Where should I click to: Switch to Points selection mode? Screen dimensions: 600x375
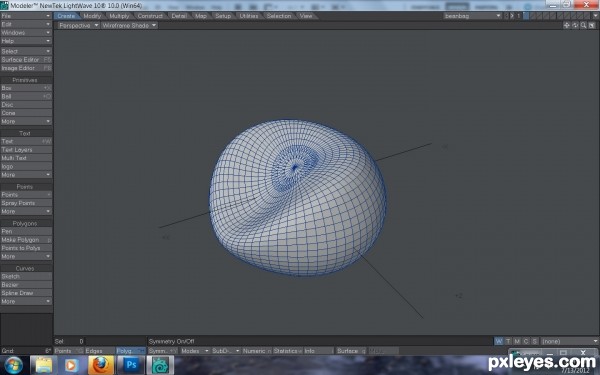click(x=69, y=351)
